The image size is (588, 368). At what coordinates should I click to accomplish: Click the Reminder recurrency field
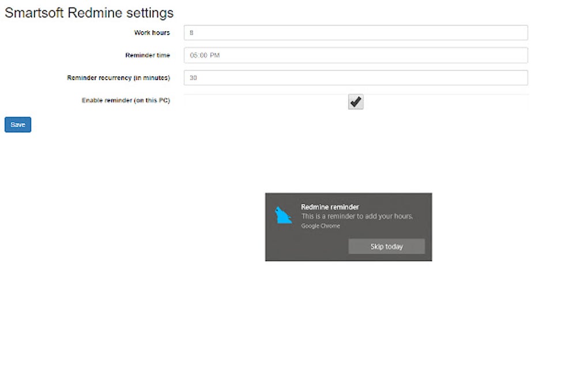355,77
